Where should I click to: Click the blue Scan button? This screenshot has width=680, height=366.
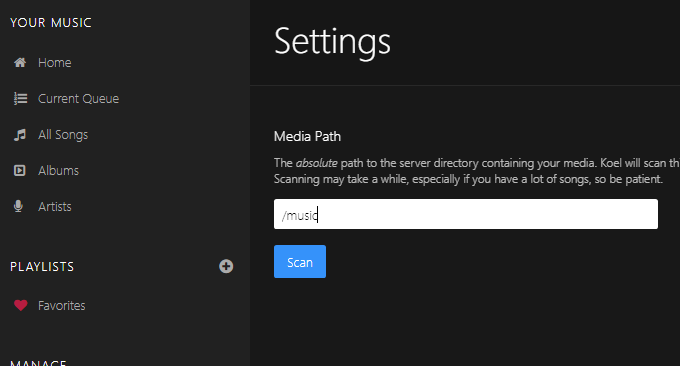[300, 261]
